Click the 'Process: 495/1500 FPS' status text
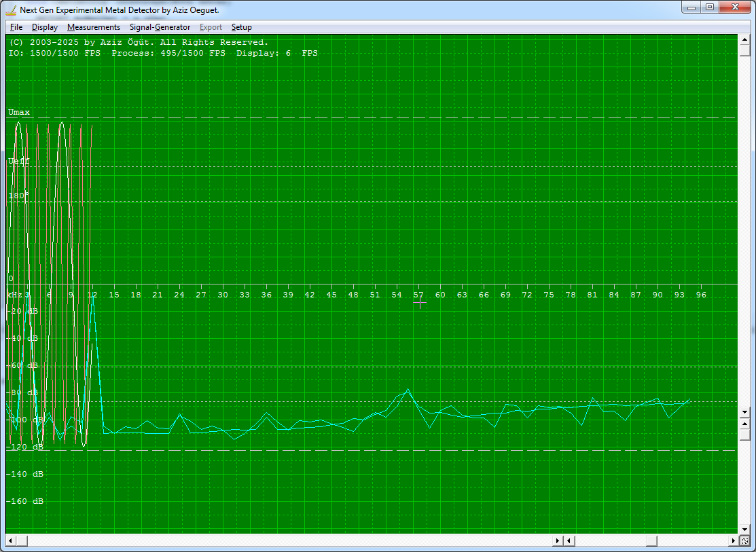This screenshot has height=552, width=756. coord(168,53)
